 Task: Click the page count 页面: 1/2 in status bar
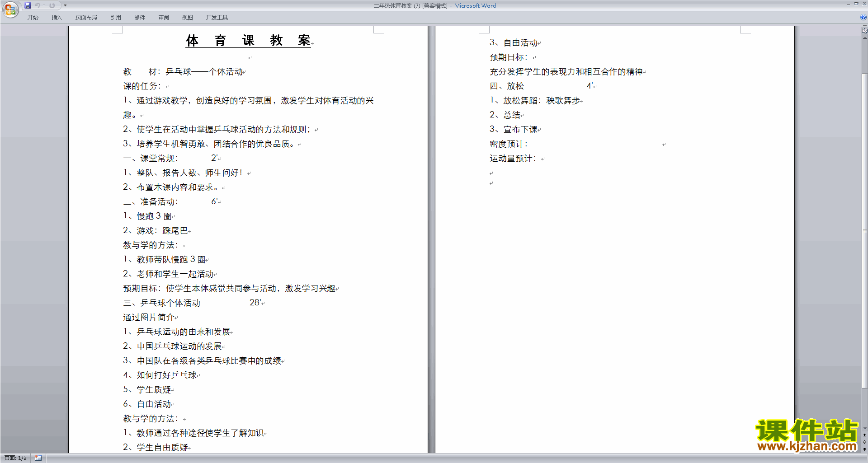point(15,458)
